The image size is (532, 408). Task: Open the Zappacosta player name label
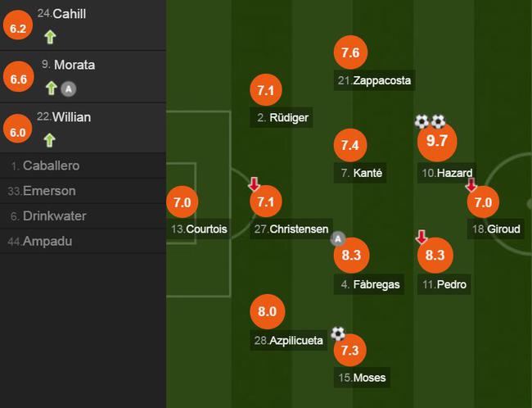375,80
